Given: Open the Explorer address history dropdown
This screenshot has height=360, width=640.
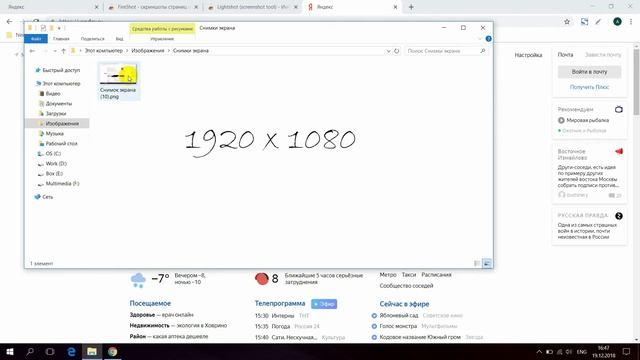Looking at the screenshot, I should click(x=388, y=51).
